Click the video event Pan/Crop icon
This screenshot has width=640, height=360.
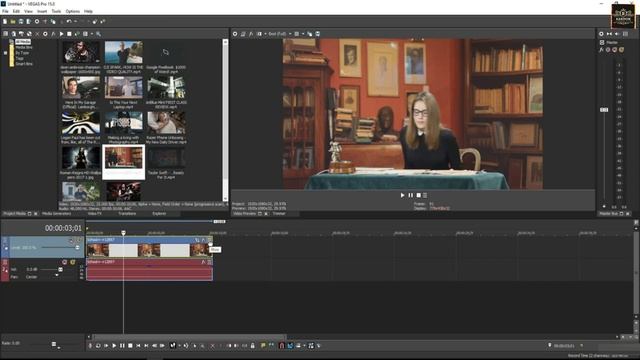197,240
